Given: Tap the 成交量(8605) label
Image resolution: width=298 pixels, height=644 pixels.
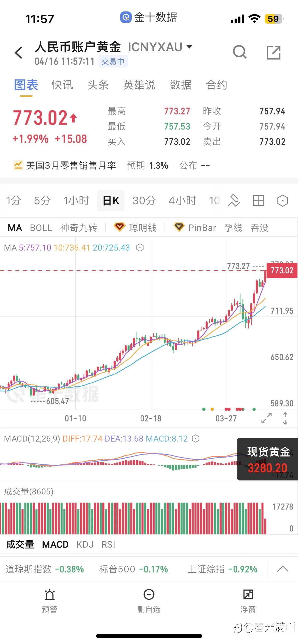Looking at the screenshot, I should [29, 491].
